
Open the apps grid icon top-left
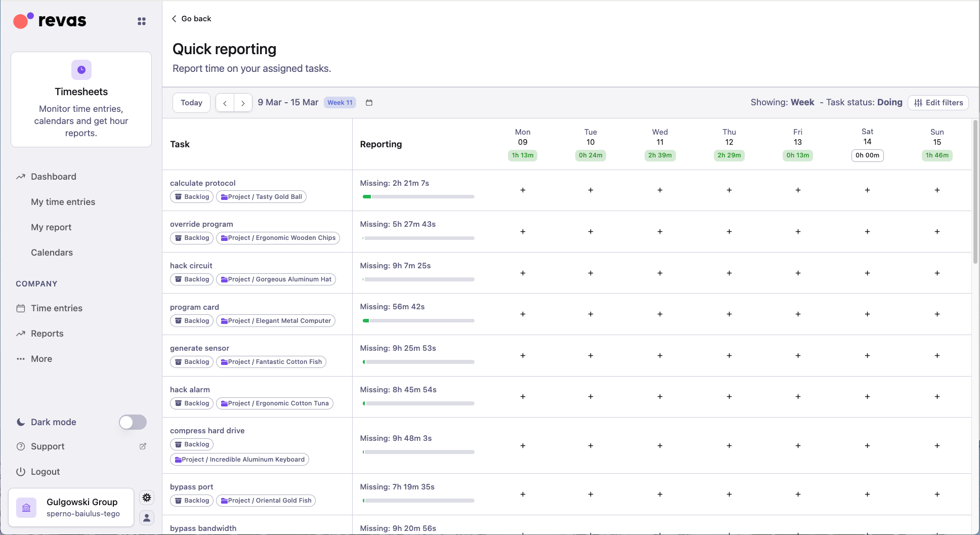click(x=141, y=21)
